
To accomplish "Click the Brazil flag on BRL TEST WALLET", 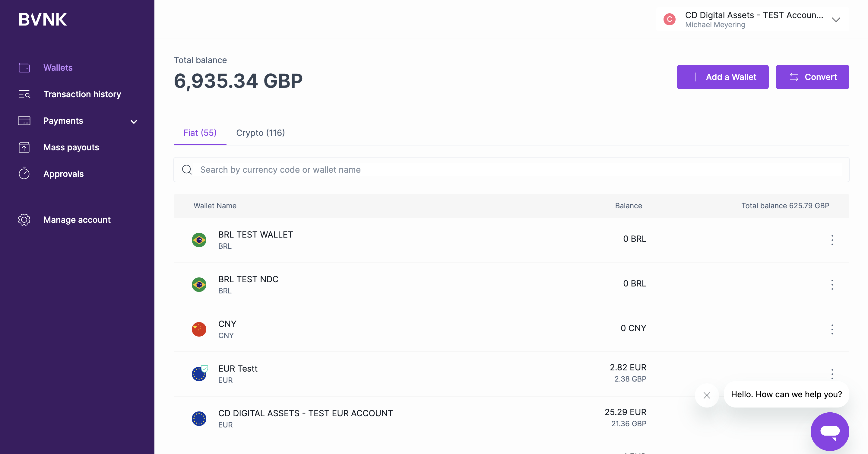I will [x=199, y=240].
